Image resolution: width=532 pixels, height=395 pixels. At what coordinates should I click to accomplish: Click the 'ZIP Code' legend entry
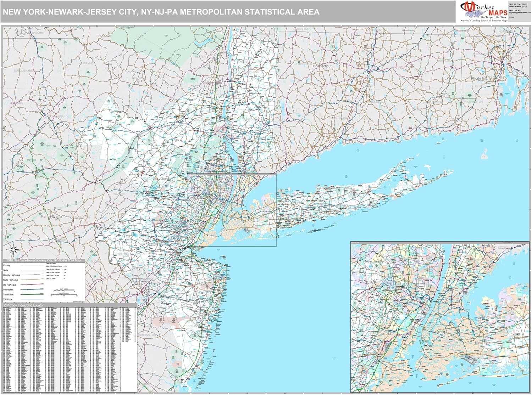click(x=8, y=300)
